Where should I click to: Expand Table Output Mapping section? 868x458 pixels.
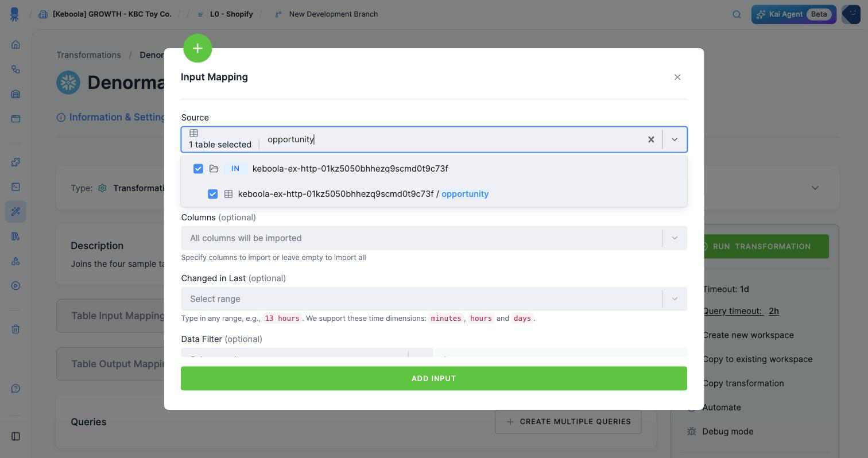click(x=118, y=364)
